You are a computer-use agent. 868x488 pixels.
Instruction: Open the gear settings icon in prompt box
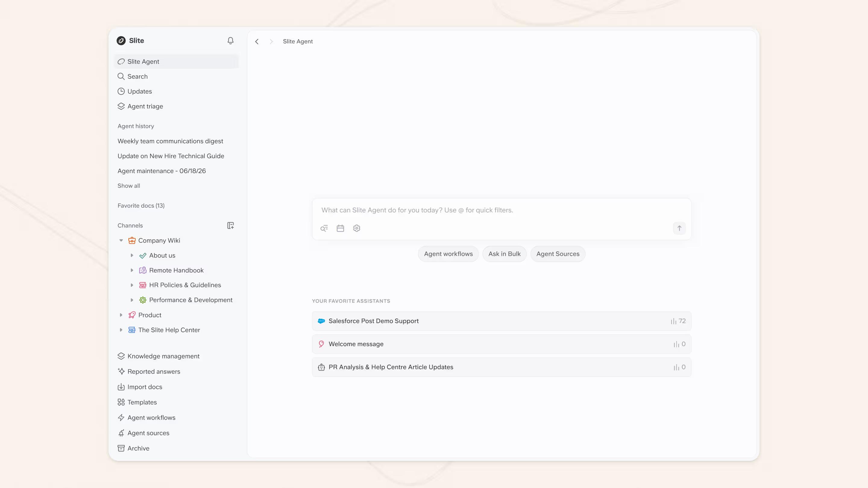[x=357, y=228]
